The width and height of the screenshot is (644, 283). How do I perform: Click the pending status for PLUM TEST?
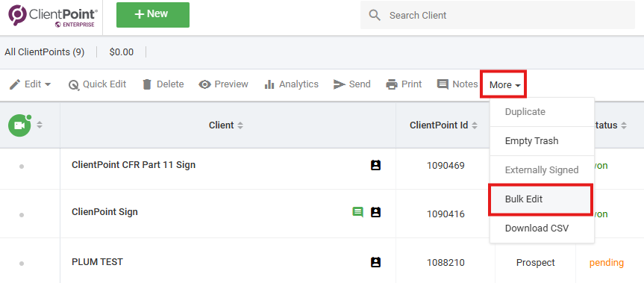pos(607,262)
